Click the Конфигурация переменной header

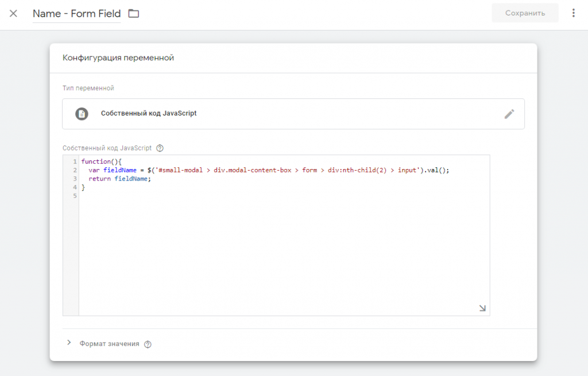[118, 57]
